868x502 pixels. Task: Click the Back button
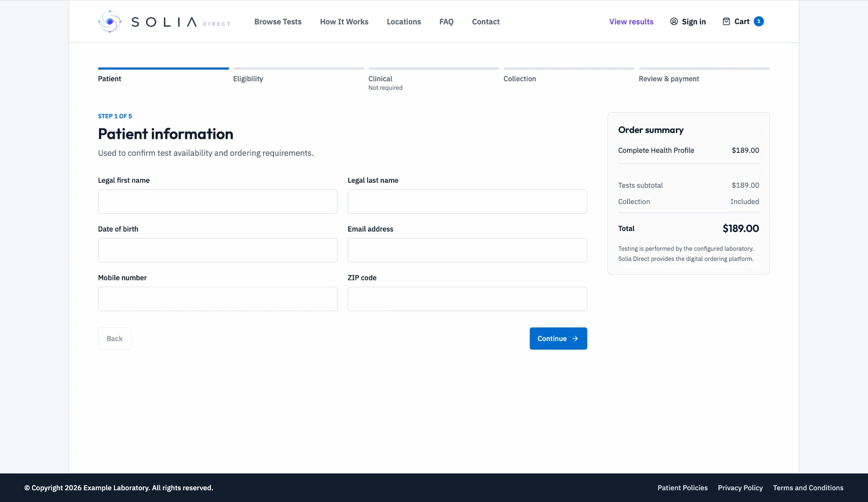[x=114, y=339]
